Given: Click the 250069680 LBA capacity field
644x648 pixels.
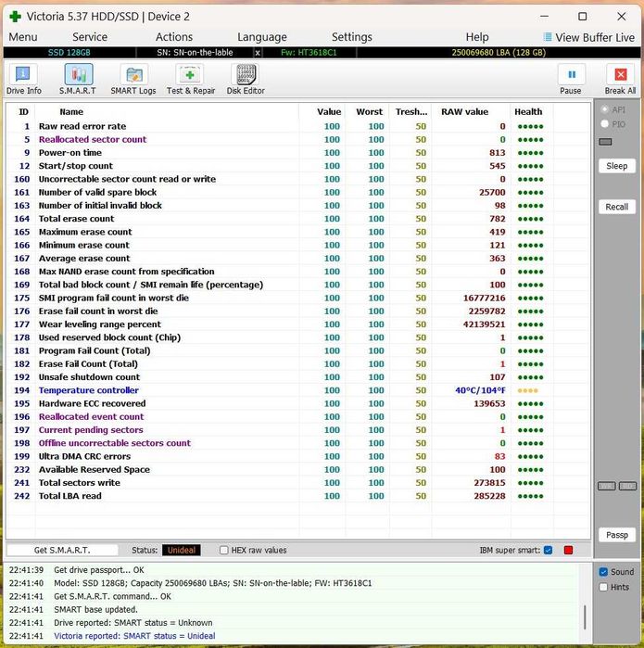Looking at the screenshot, I should [x=499, y=53].
